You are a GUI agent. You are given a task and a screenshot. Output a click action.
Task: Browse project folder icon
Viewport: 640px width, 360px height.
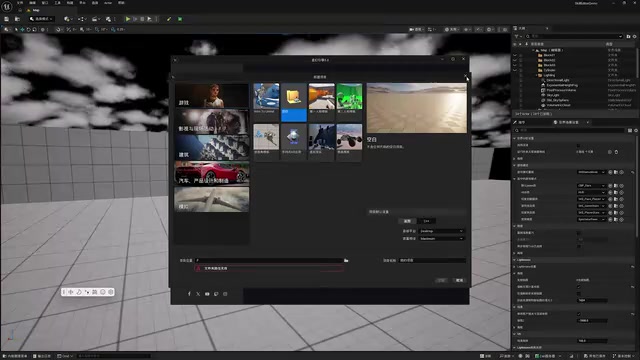(346, 260)
